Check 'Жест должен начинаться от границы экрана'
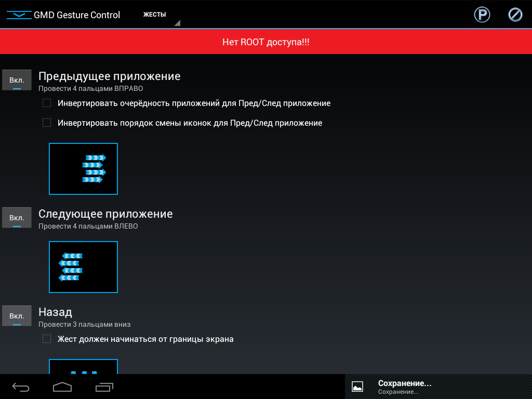The width and height of the screenshot is (532, 399). click(x=47, y=339)
